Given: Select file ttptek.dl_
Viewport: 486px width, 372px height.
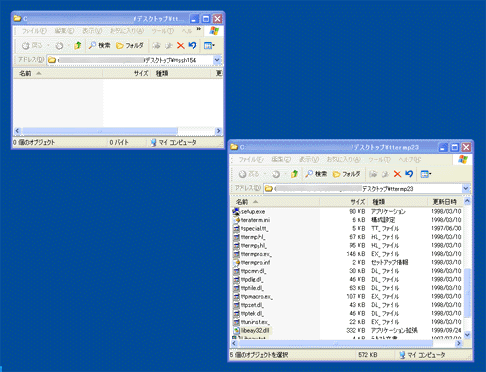Looking at the screenshot, I should [x=253, y=314].
